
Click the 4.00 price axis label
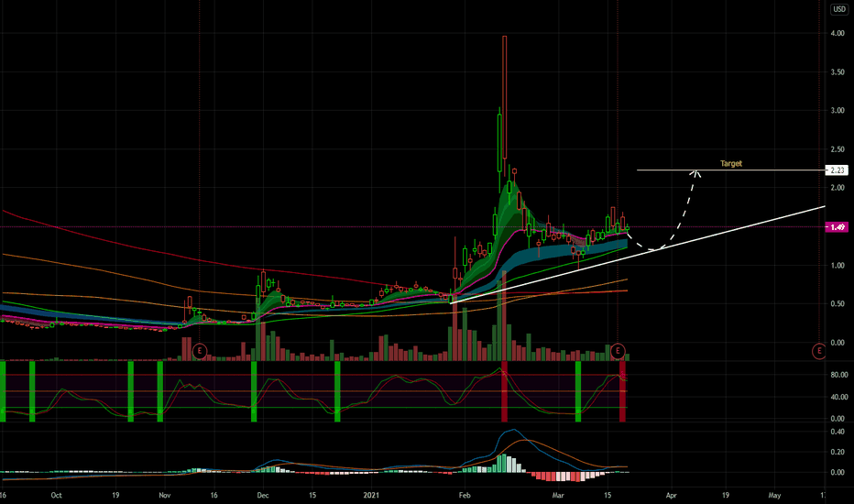coord(838,33)
